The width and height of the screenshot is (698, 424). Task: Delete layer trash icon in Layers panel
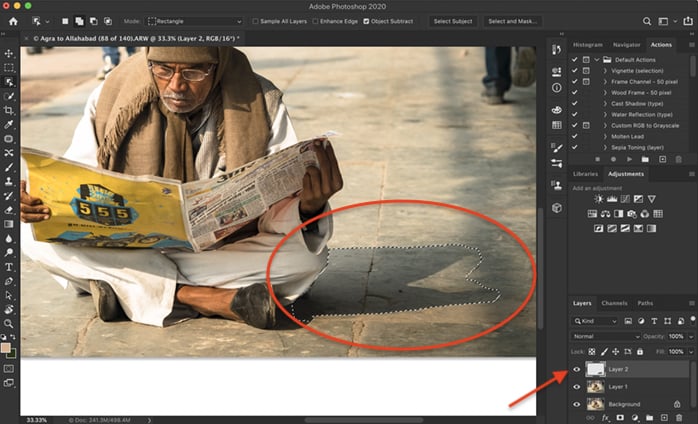(x=679, y=418)
